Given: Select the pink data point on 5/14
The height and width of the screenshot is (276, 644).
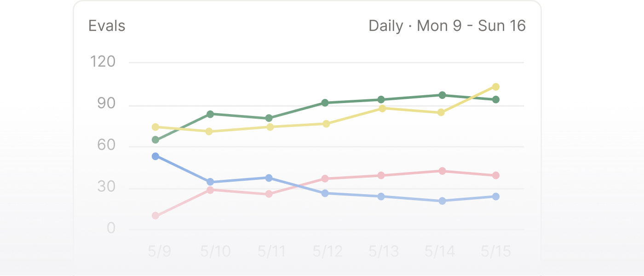Looking at the screenshot, I should [x=442, y=171].
